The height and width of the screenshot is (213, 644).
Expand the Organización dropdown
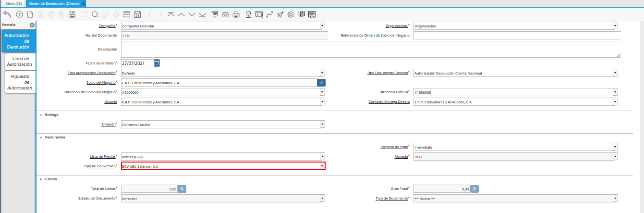[x=615, y=26]
